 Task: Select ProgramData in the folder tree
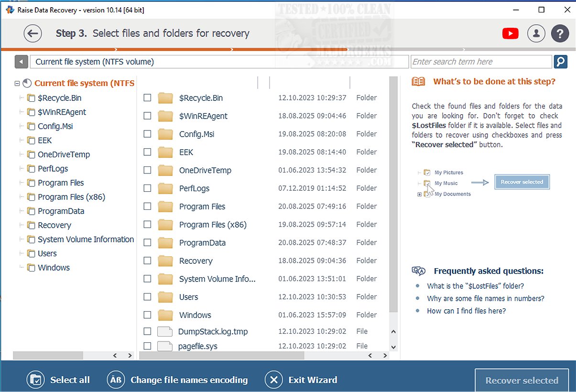[x=61, y=211]
